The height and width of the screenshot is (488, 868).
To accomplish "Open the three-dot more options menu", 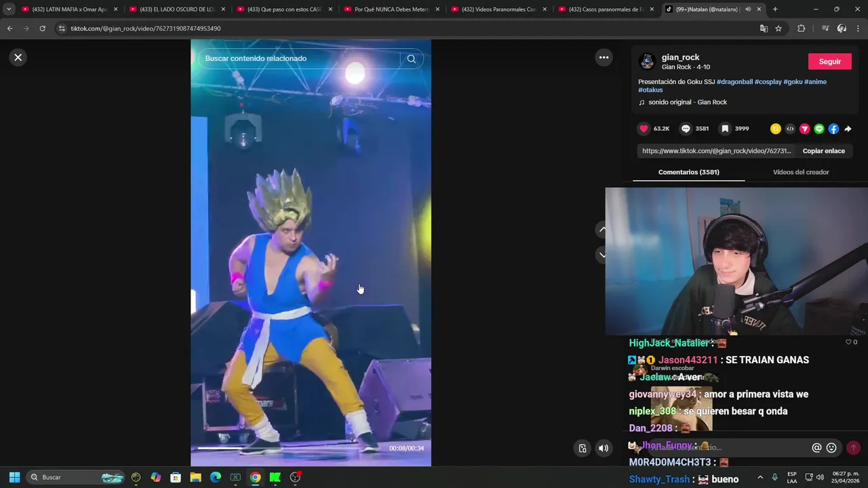I will tap(604, 58).
